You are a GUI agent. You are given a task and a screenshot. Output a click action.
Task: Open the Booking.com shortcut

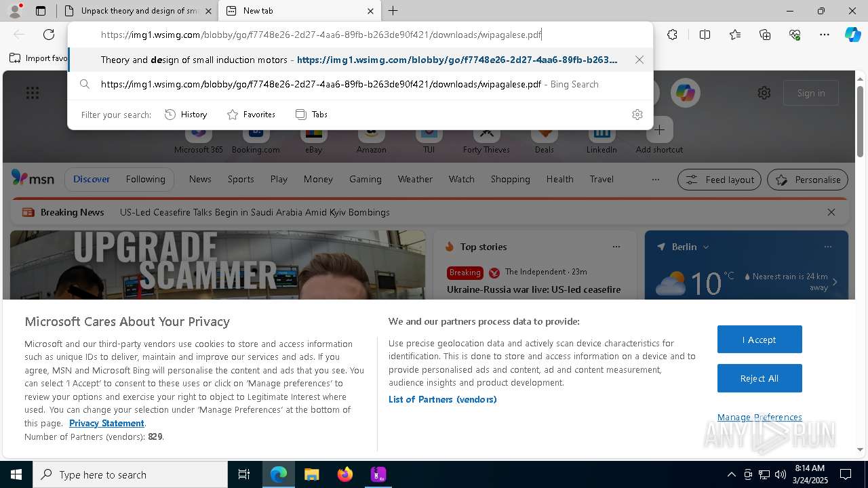click(256, 139)
